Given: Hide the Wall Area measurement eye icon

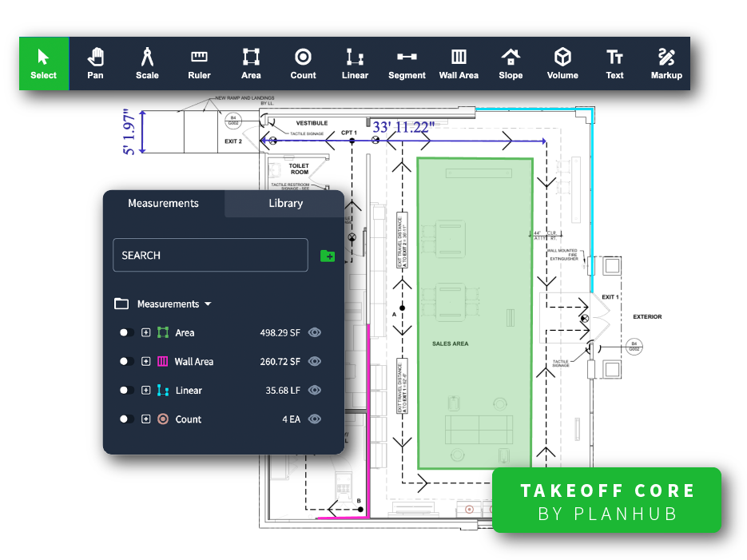Looking at the screenshot, I should click(x=315, y=361).
